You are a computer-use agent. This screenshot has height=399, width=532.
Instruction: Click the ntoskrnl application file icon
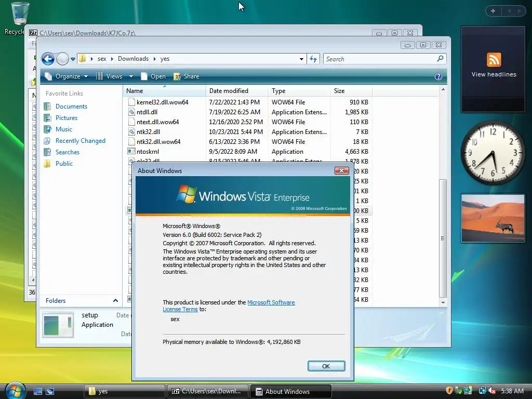[131, 151]
